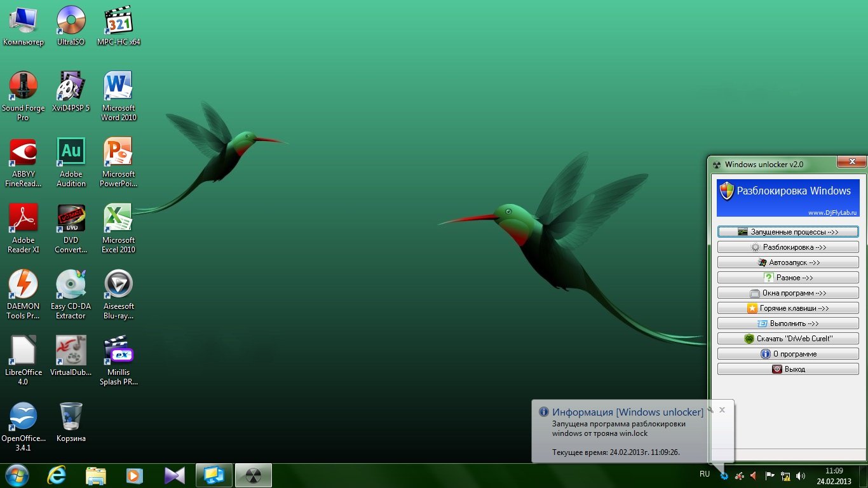Click Скачать "DrWeb CureIt" button
Screen dimensions: 868x488
[x=788, y=339]
